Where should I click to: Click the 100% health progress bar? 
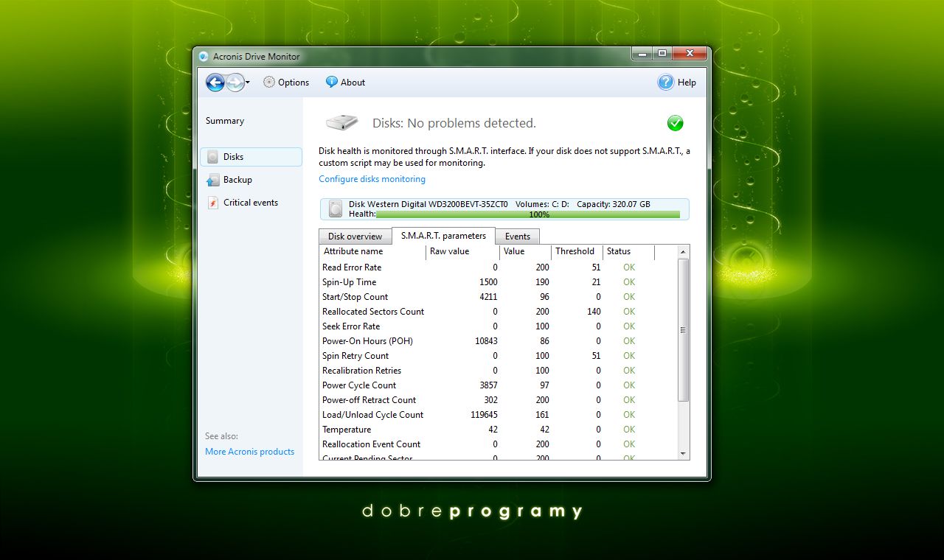[x=528, y=214]
